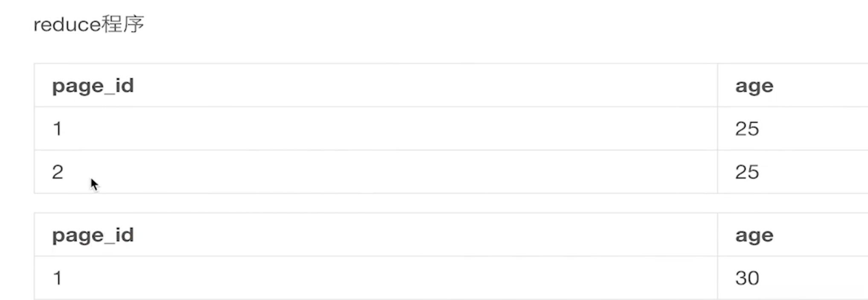
Task: Select page_id value 1 in first table
Action: coord(58,129)
